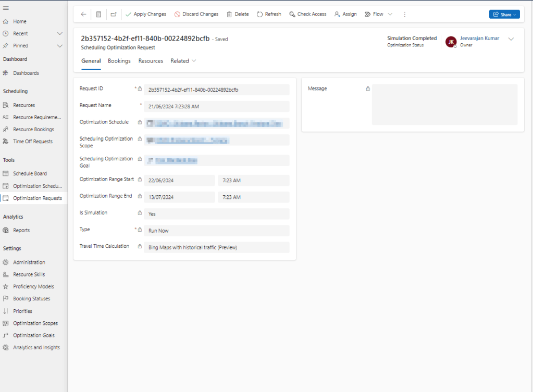Screen dimensions: 533x392
Task: Click the Refresh command
Action: [269, 14]
